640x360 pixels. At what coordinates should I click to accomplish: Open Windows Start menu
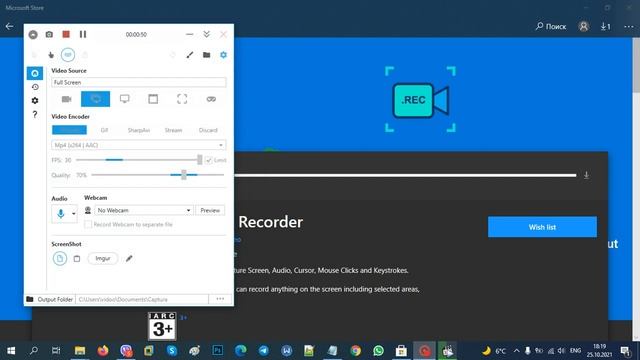point(11,351)
